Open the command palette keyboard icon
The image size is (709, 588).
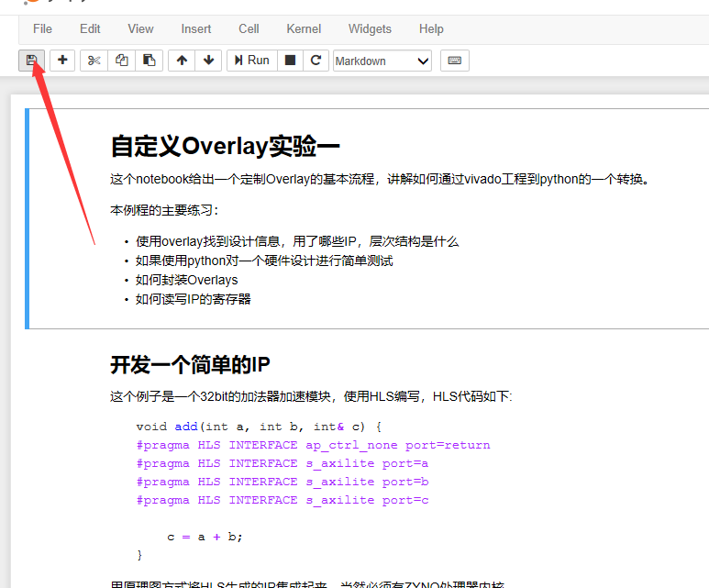pyautogui.click(x=454, y=61)
